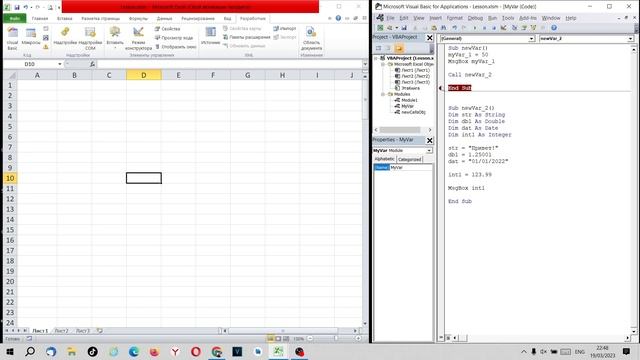
Task: Switch to the Лист3 sheet tab
Action: pyautogui.click(x=83, y=331)
